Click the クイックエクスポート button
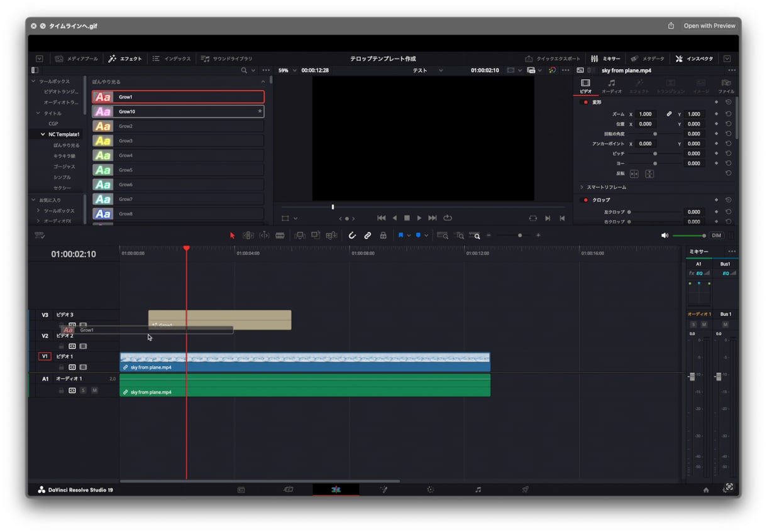 [x=553, y=58]
